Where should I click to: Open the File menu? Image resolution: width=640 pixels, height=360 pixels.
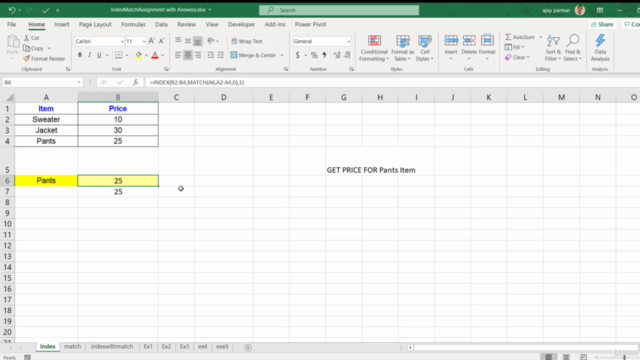point(11,24)
